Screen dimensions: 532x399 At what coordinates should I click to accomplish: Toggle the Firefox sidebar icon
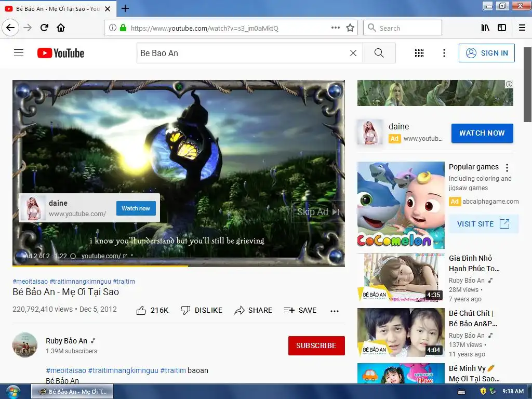coord(502,28)
